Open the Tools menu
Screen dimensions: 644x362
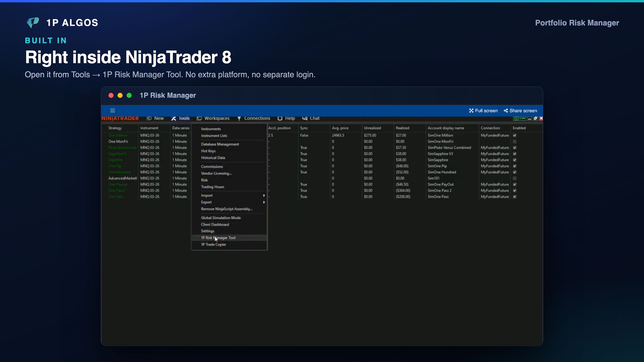tap(180, 118)
